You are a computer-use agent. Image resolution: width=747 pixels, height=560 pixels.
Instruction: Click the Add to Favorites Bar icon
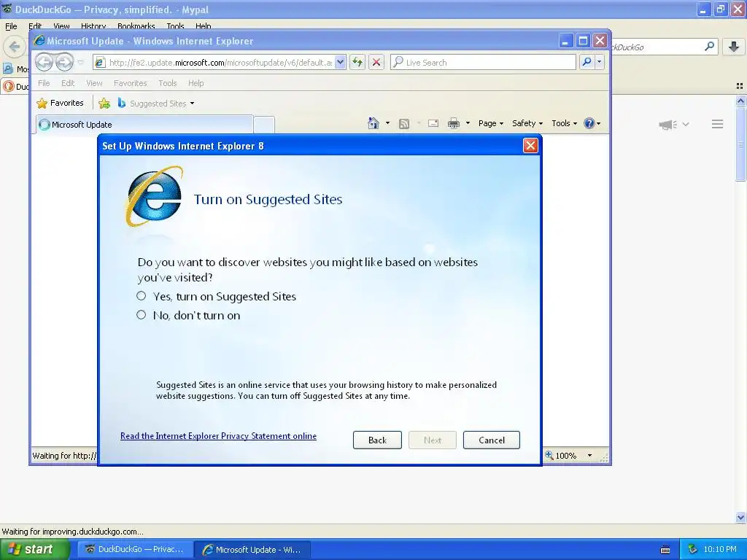(x=104, y=103)
